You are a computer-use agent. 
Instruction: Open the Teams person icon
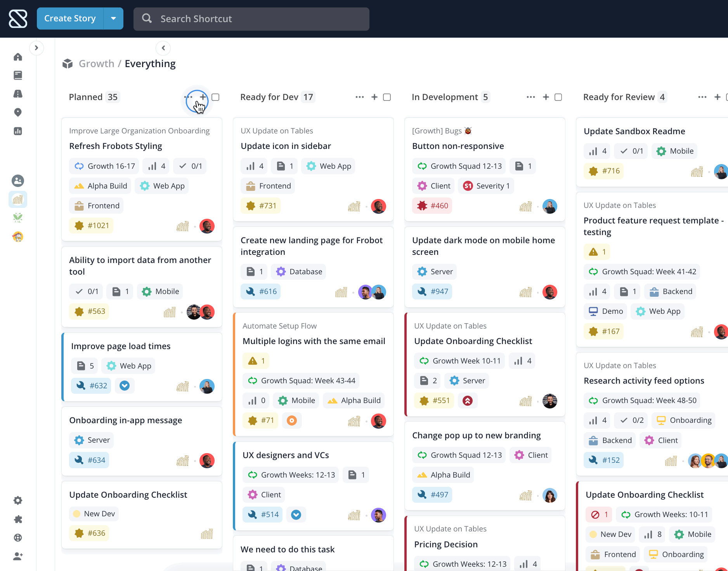(18, 181)
